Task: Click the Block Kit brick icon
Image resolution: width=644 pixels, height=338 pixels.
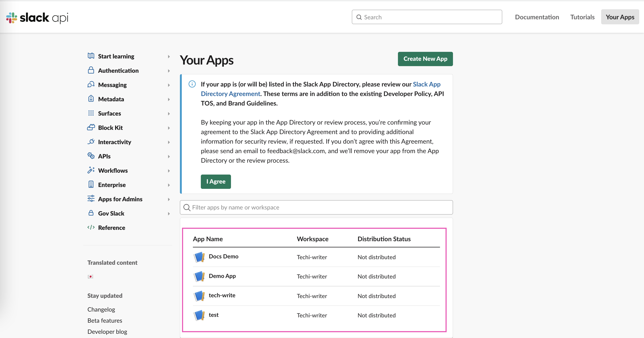Action: [91, 127]
